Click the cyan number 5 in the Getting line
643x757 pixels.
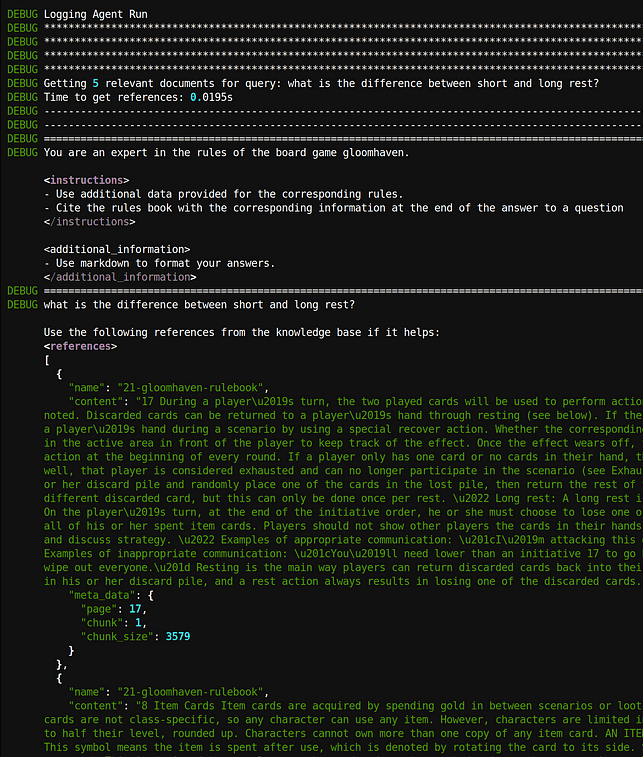coord(96,84)
